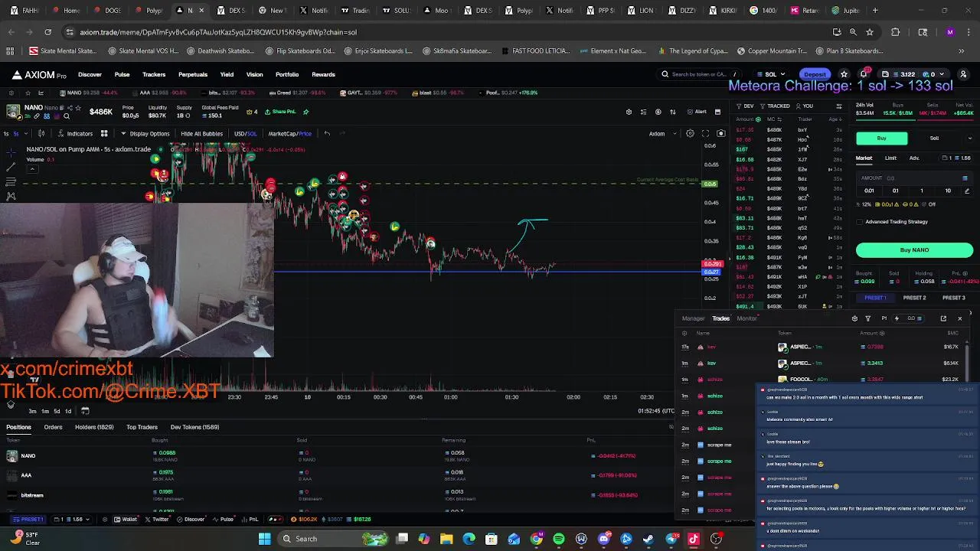Open the date range calendar icon
980x551 pixels.
tap(85, 412)
